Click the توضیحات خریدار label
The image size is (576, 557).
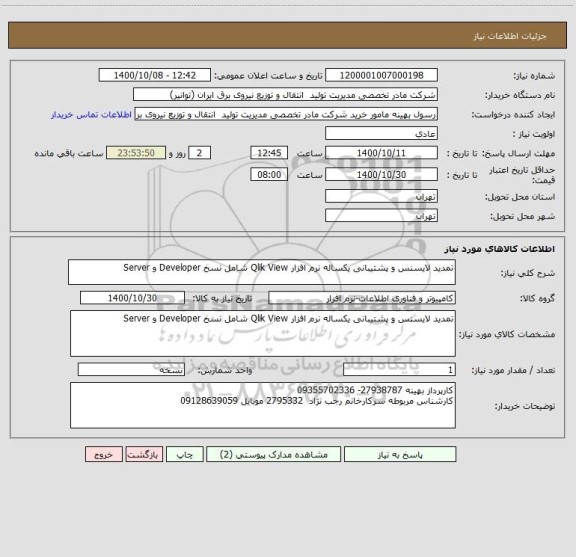(x=525, y=406)
